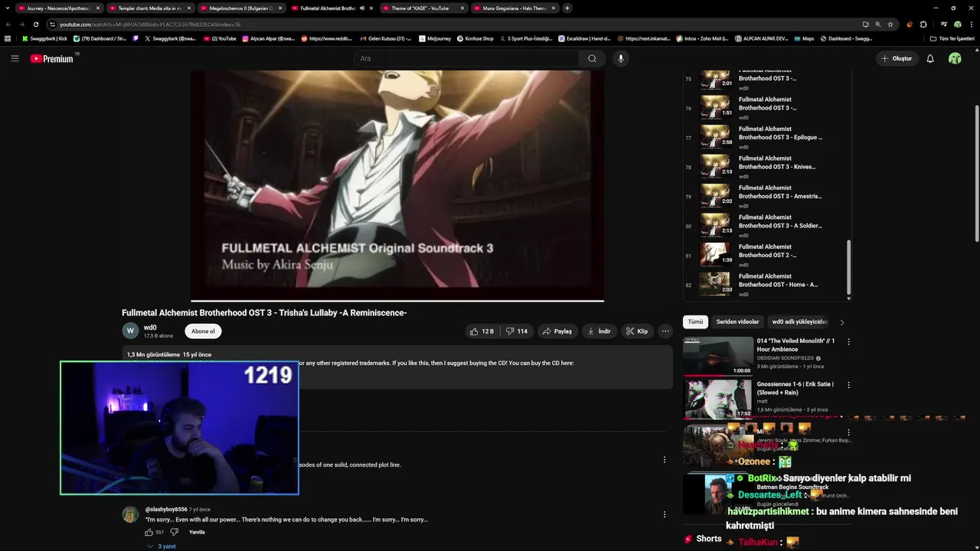Open a new browser tab with plus
This screenshot has width=980, height=551.
[x=567, y=8]
